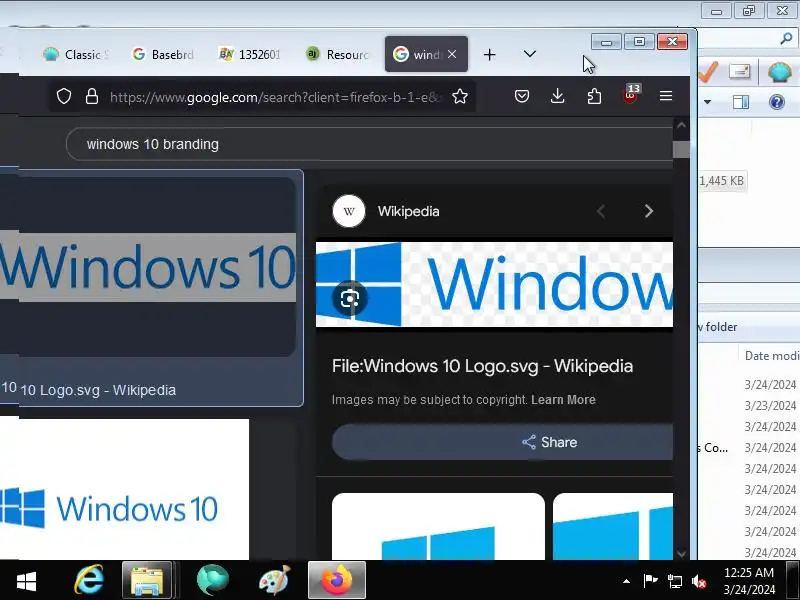Image resolution: width=800 pixels, height=600 pixels.
Task: Switch to the Basebrd Google tab
Action: [x=163, y=54]
